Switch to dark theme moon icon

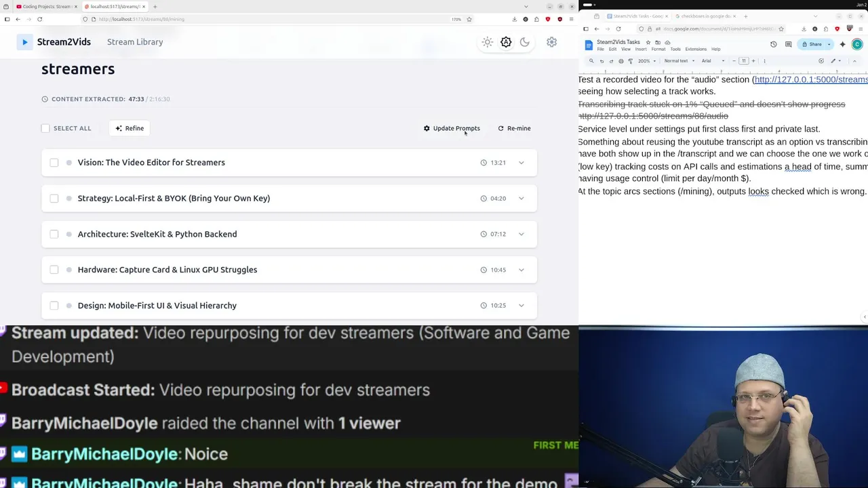[525, 42]
